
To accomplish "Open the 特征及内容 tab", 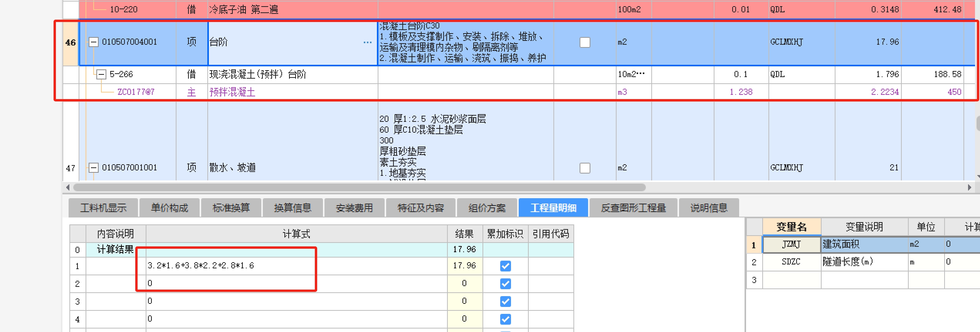I will click(421, 208).
